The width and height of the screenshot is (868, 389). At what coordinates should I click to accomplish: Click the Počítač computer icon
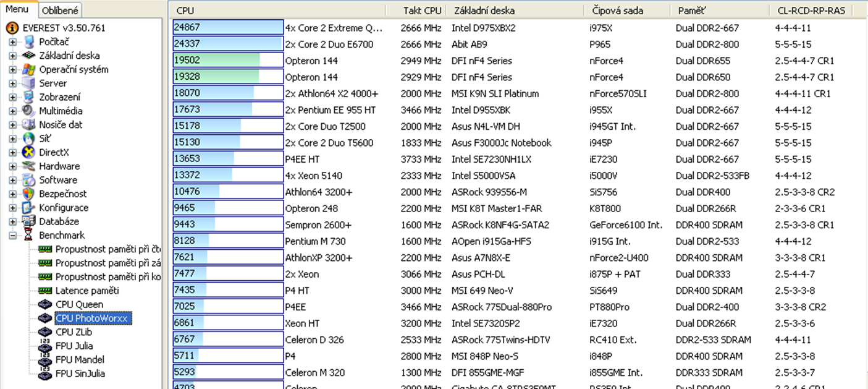(x=28, y=42)
